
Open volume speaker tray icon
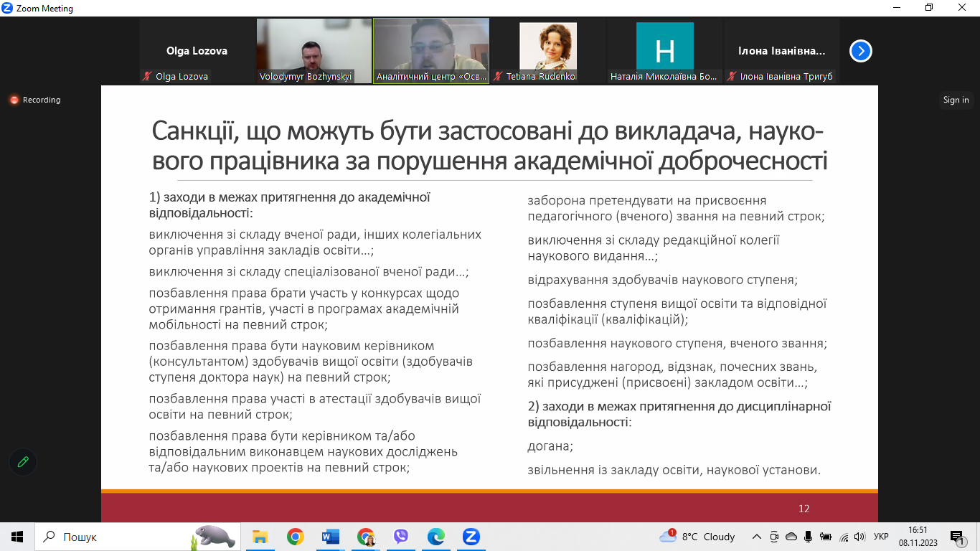coord(859,537)
